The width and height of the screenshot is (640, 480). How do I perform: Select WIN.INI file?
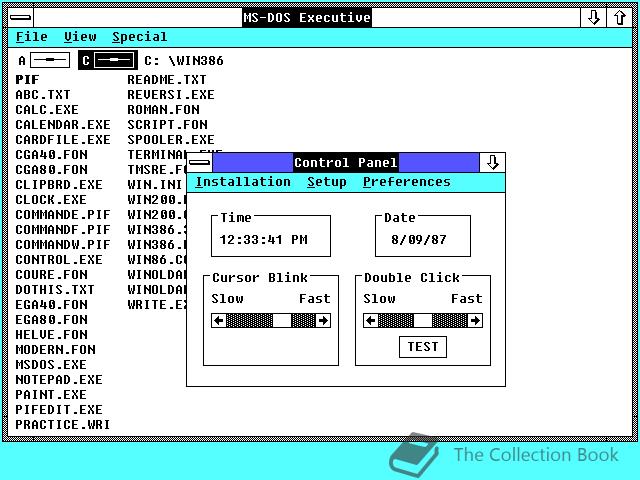click(x=155, y=184)
